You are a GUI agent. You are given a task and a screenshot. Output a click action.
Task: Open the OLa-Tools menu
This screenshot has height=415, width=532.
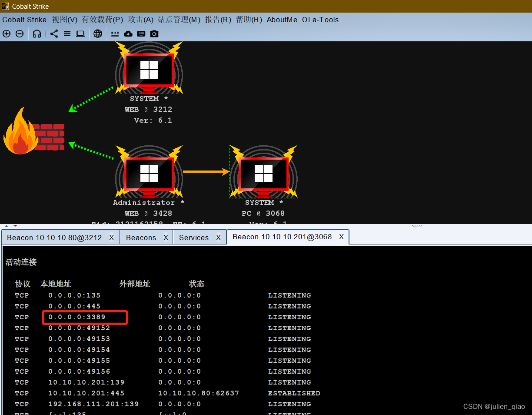coord(320,20)
